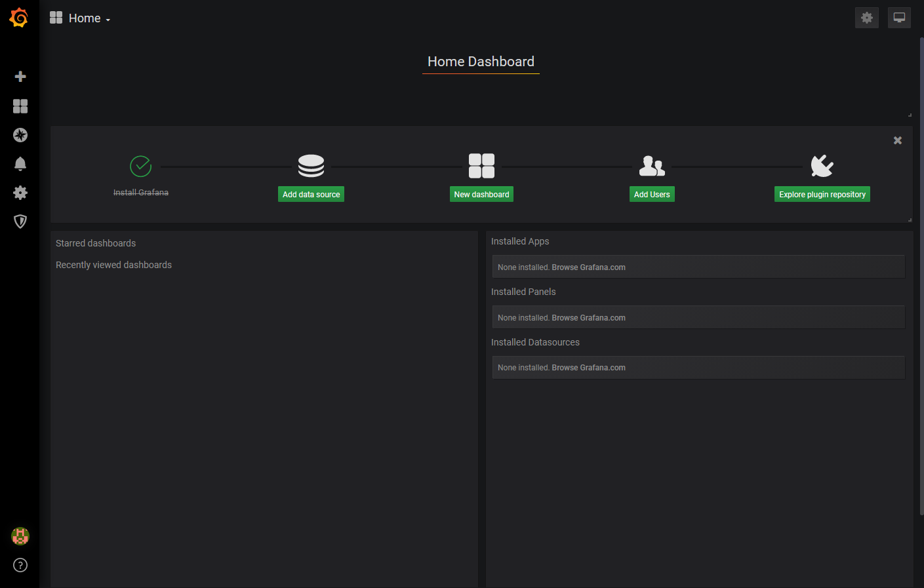This screenshot has height=588, width=924.
Task: Open Browse Grafana.com link under Installed Apps
Action: [x=588, y=267]
